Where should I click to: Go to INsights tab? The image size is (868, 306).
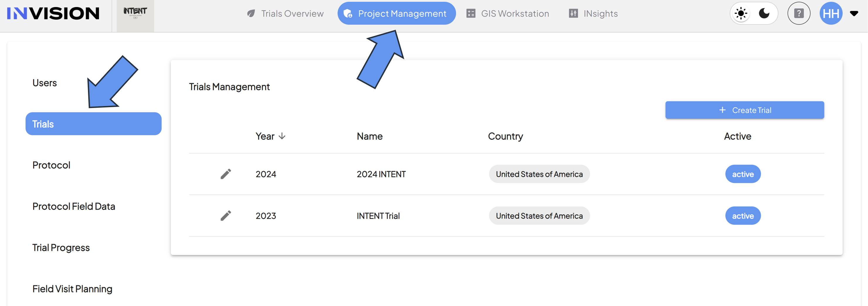594,13
